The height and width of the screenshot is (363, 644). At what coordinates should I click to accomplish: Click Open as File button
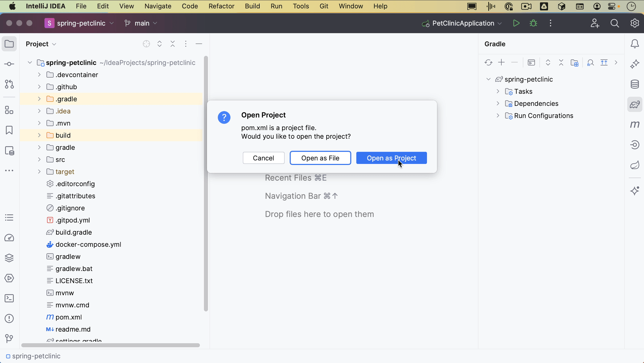click(320, 158)
